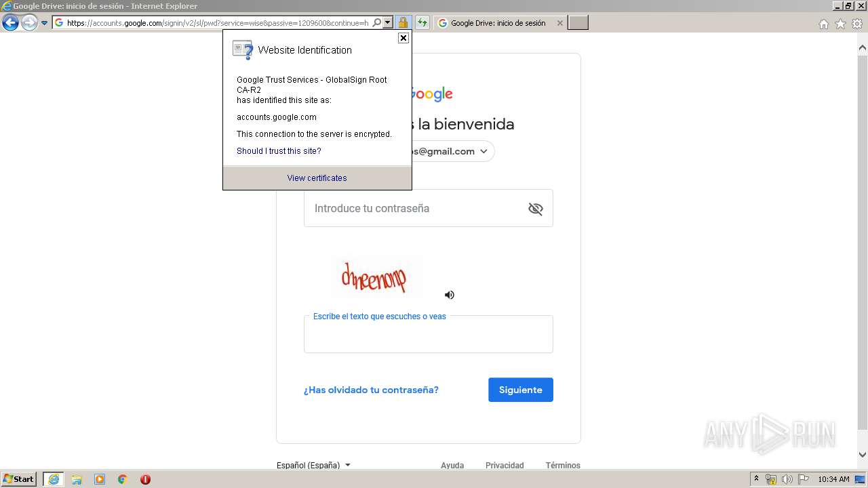Click the network tray icon

click(x=771, y=479)
